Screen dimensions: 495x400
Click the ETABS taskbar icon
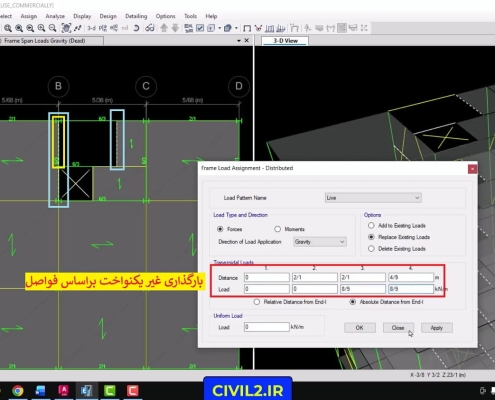(x=86, y=390)
